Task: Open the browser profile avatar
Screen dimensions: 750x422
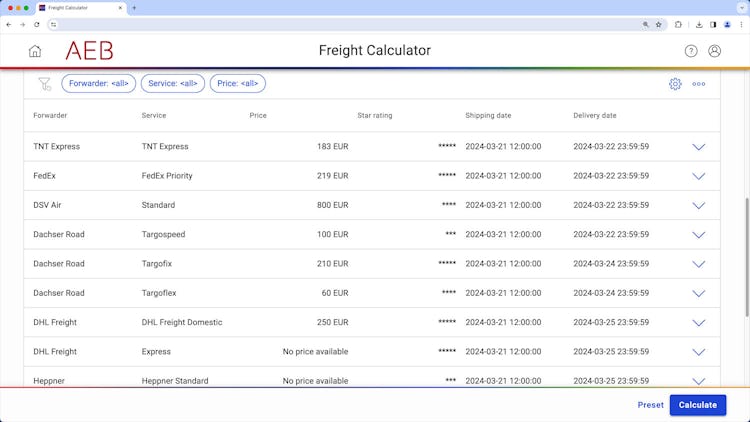Action: click(727, 24)
